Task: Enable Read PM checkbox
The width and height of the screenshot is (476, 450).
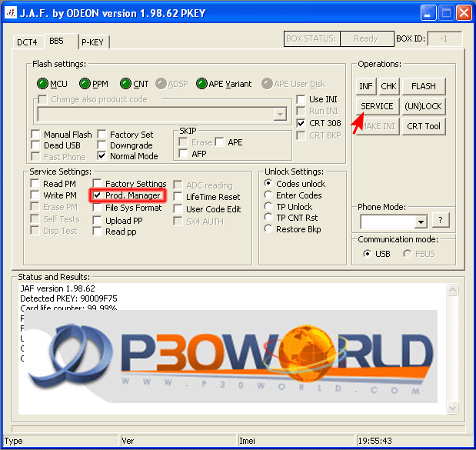Action: coord(35,183)
